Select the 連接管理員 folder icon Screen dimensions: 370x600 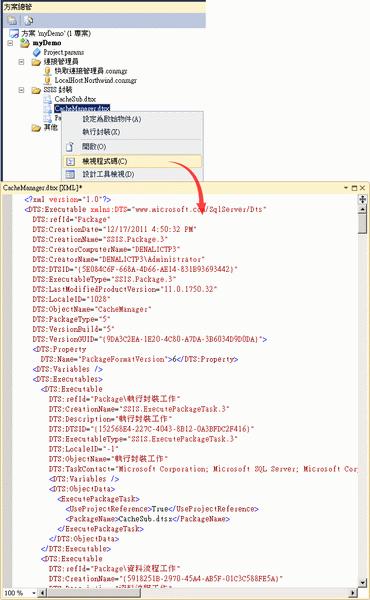point(36,62)
